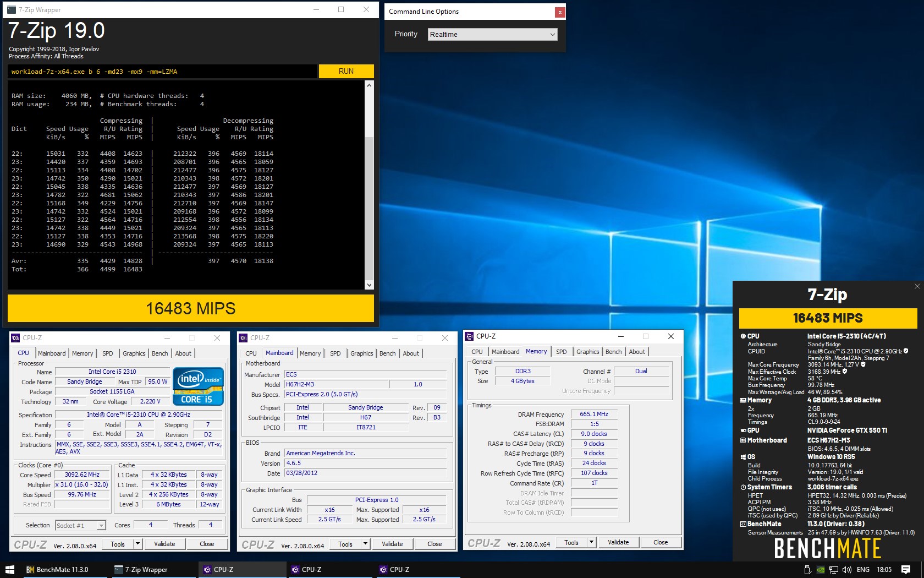Click Validate in the left CPU-Z window
The image size is (924, 578).
click(164, 544)
